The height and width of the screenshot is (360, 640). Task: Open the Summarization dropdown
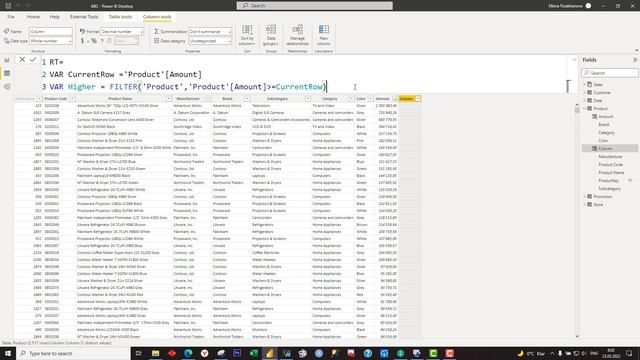[x=210, y=31]
